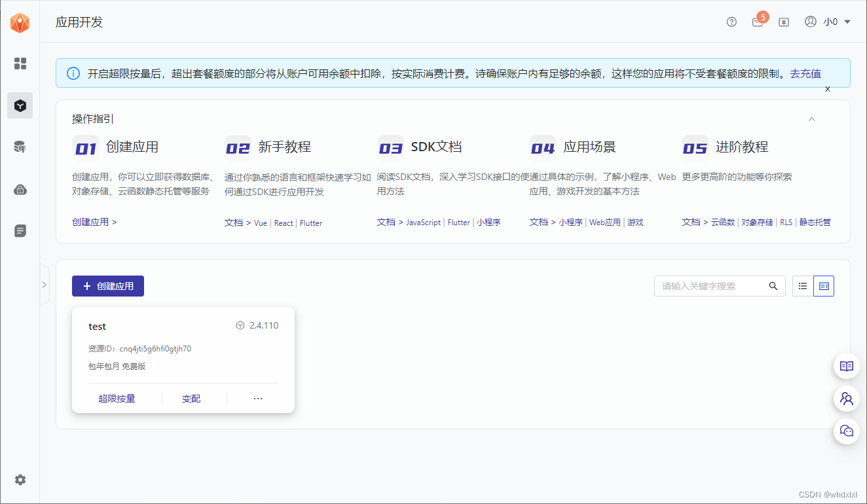Open the document list icon in the sidebar
Screen dimensions: 867x504
[20, 230]
